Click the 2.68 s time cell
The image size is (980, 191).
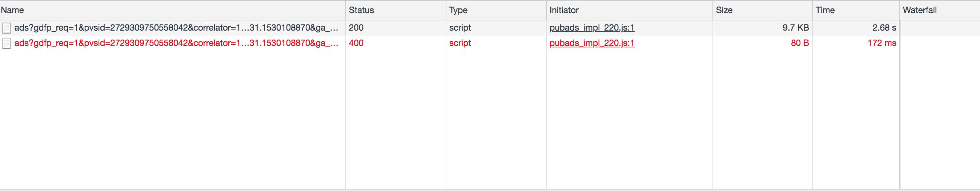click(884, 28)
